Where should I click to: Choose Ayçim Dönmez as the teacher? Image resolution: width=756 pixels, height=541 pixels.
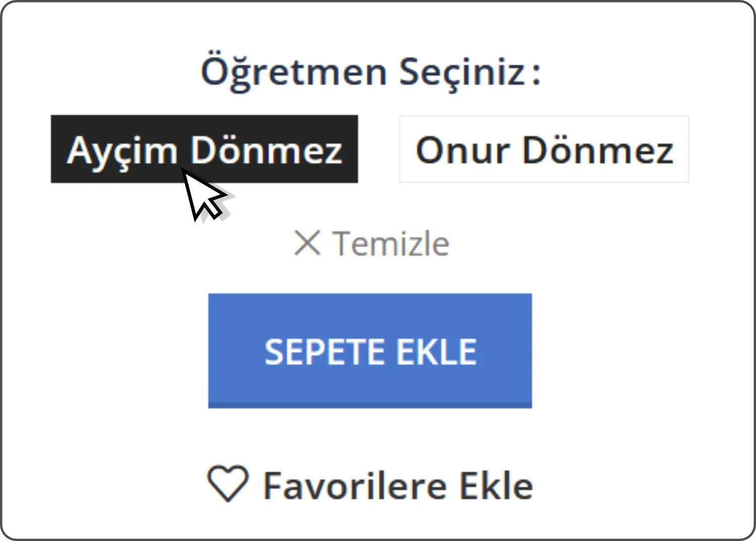tap(204, 149)
